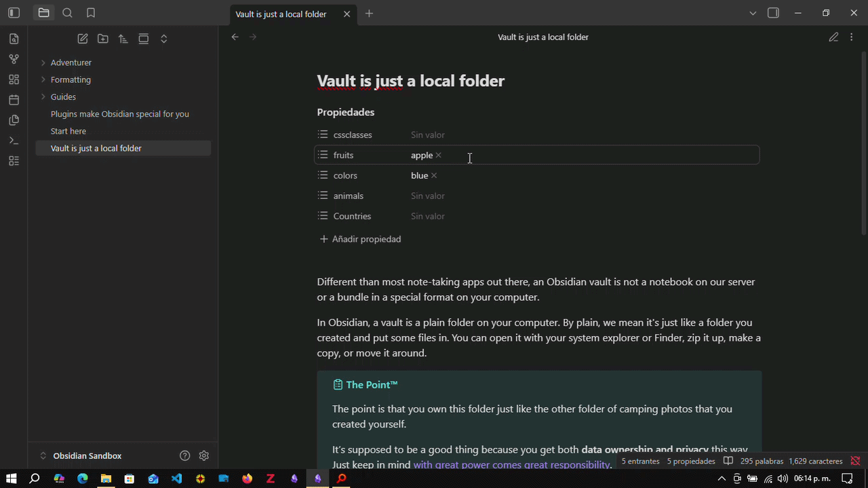Viewport: 868px width, 488px height.
Task: Remove the blue value from colors
Action: (434, 176)
